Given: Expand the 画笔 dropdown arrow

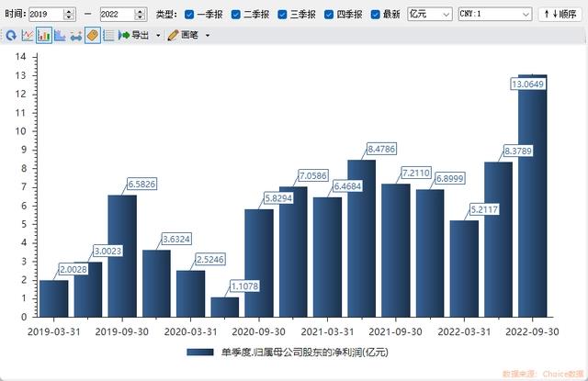Looking at the screenshot, I should tap(208, 36).
